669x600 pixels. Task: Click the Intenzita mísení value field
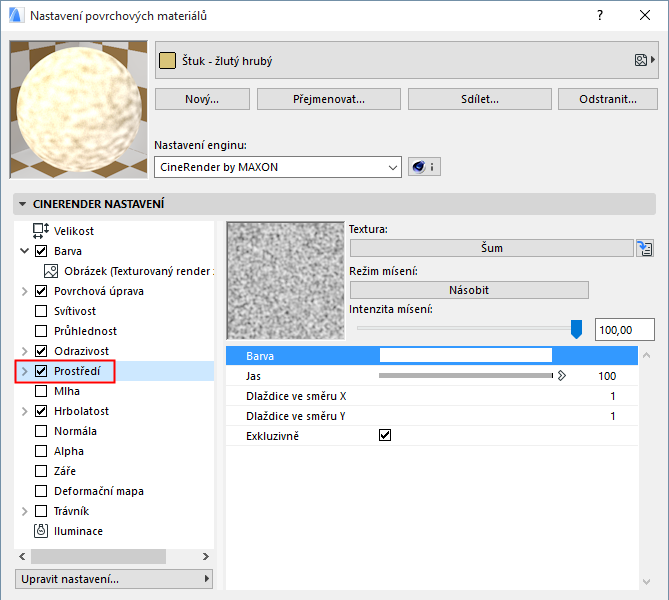(625, 329)
